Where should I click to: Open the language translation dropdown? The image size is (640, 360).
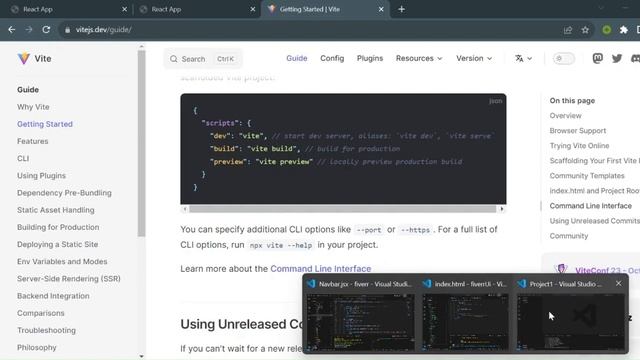[x=523, y=58]
